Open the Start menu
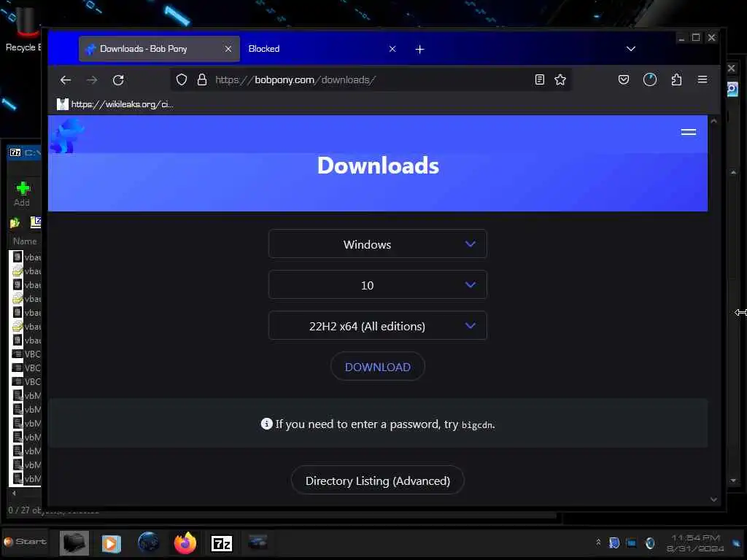This screenshot has height=560, width=747. pos(26,542)
